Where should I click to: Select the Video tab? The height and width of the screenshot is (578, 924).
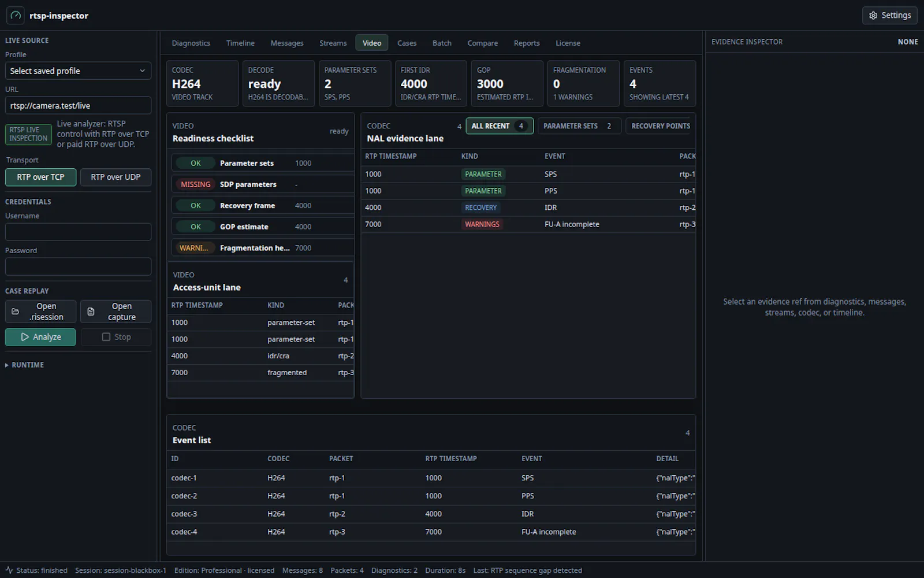372,43
